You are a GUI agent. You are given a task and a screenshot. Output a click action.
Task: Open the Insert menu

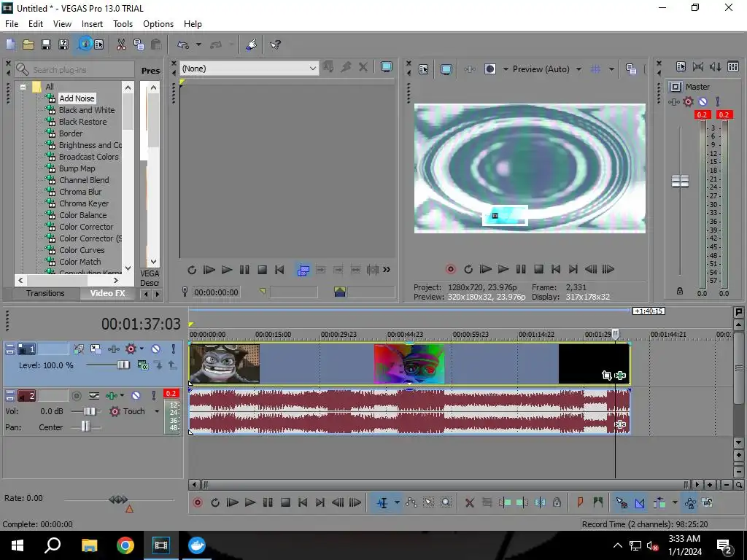(x=92, y=24)
